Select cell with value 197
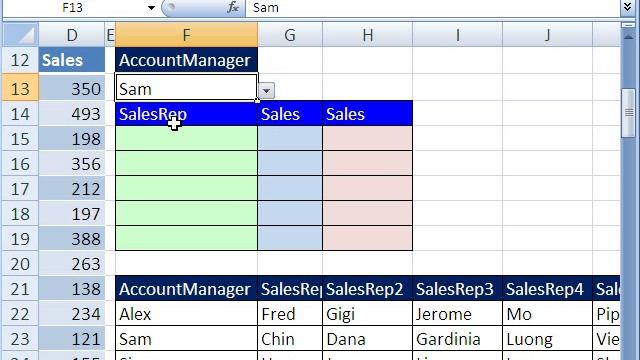The height and width of the screenshot is (360, 640). click(72, 214)
